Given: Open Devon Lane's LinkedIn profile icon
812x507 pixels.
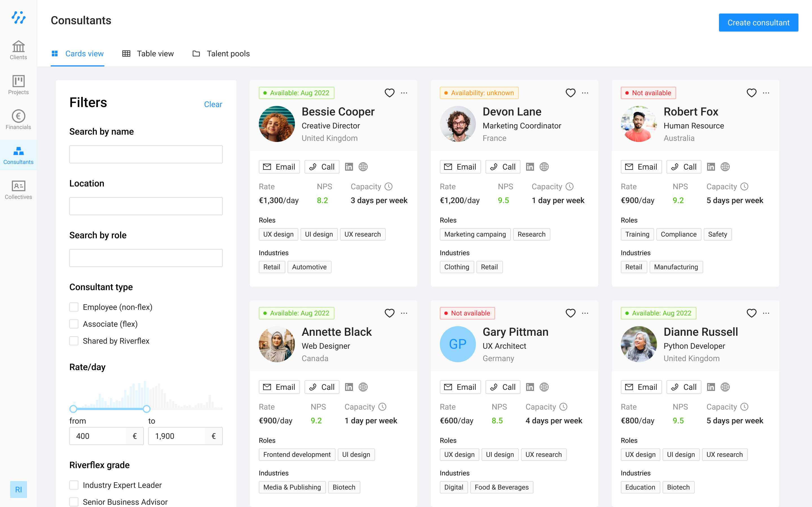Looking at the screenshot, I should click(x=530, y=167).
